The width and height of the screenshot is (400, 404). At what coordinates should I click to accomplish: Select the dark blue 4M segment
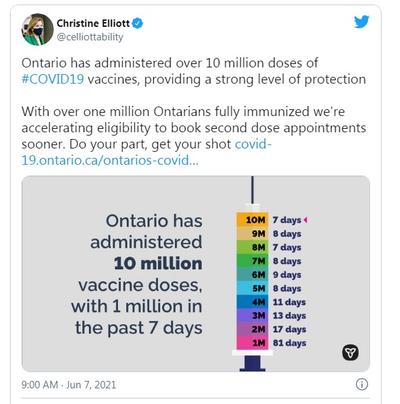(x=252, y=302)
